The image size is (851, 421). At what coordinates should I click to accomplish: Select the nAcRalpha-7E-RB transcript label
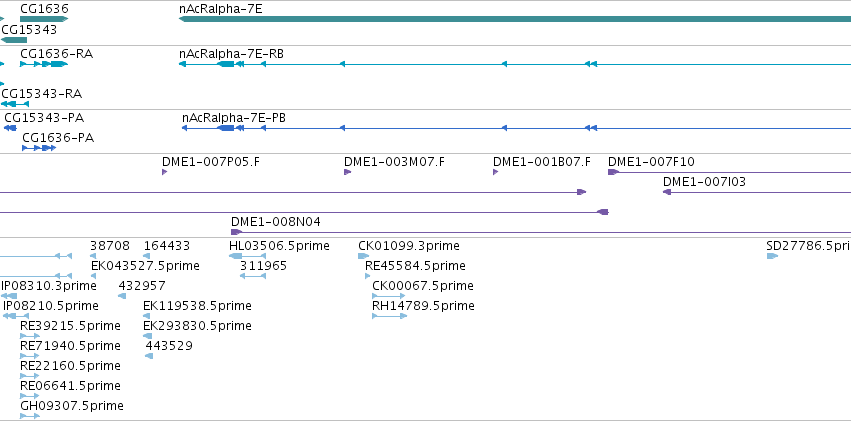click(231, 54)
